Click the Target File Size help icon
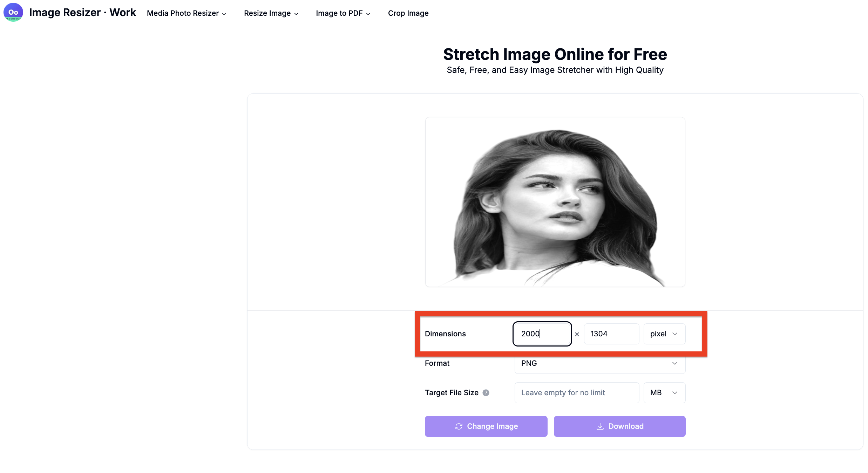Viewport: 868px width, 473px height. tap(486, 393)
